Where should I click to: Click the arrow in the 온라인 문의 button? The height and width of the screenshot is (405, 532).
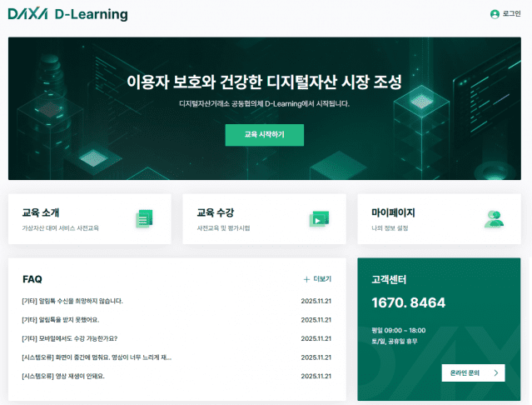pos(496,373)
